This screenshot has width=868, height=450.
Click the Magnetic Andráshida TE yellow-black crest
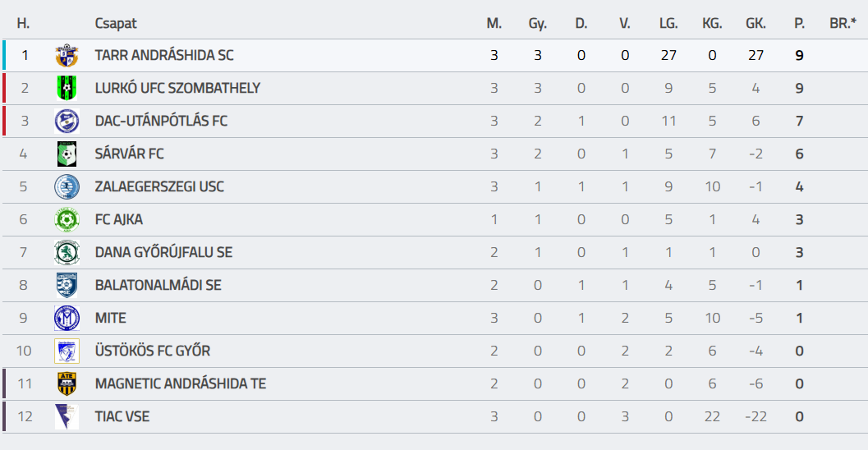click(67, 384)
